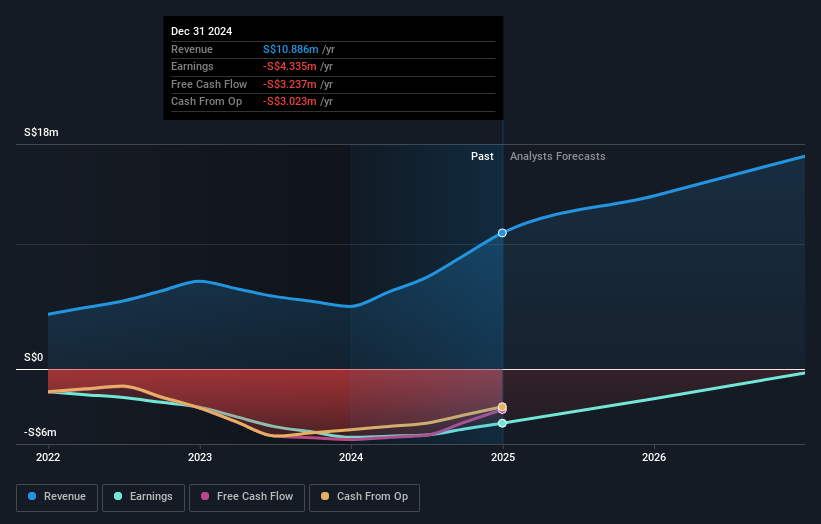
Task: Click the Free Cash Flow tooltip row label
Action: 209,84
